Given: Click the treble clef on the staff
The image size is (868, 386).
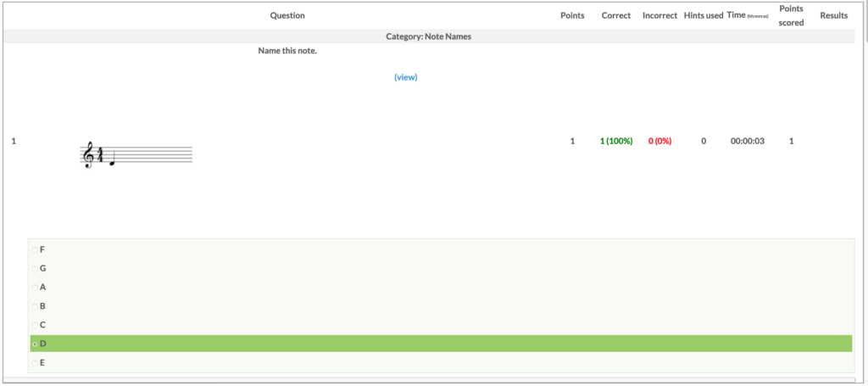Looking at the screenshot, I should click(x=87, y=154).
